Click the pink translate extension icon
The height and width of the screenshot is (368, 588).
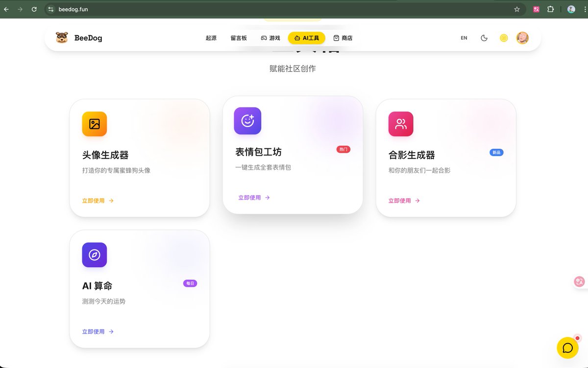coord(537,9)
